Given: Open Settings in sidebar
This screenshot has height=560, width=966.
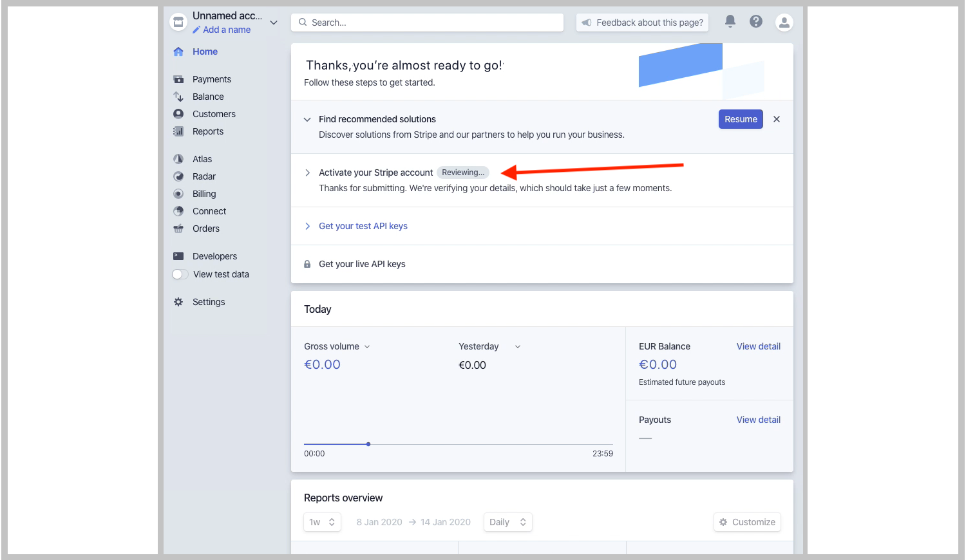Looking at the screenshot, I should pos(209,302).
